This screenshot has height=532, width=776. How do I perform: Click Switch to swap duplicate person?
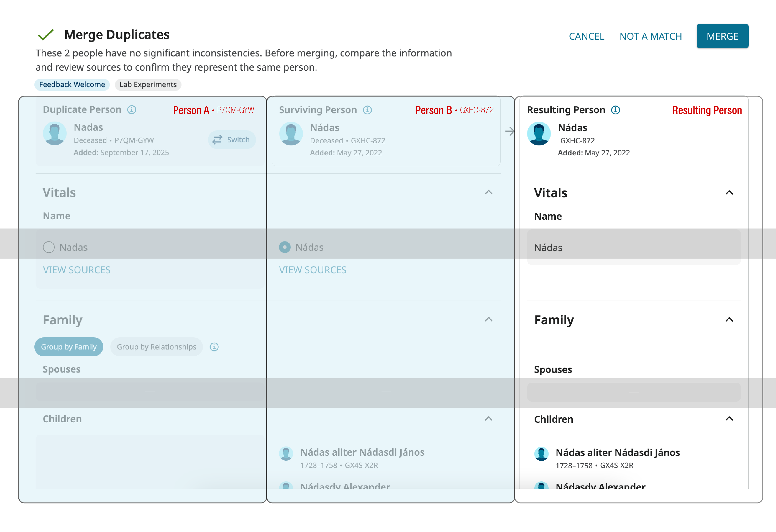point(231,139)
